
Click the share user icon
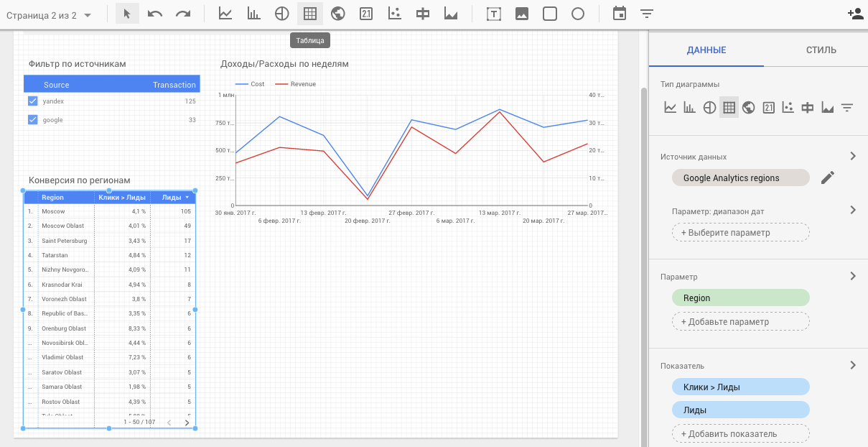(855, 14)
